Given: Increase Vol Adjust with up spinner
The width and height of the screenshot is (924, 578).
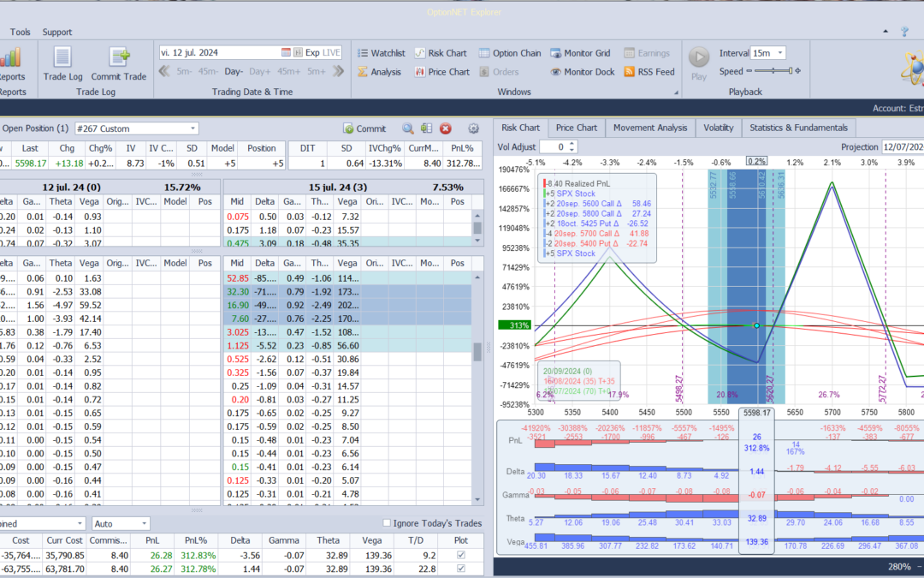Looking at the screenshot, I should [572, 143].
